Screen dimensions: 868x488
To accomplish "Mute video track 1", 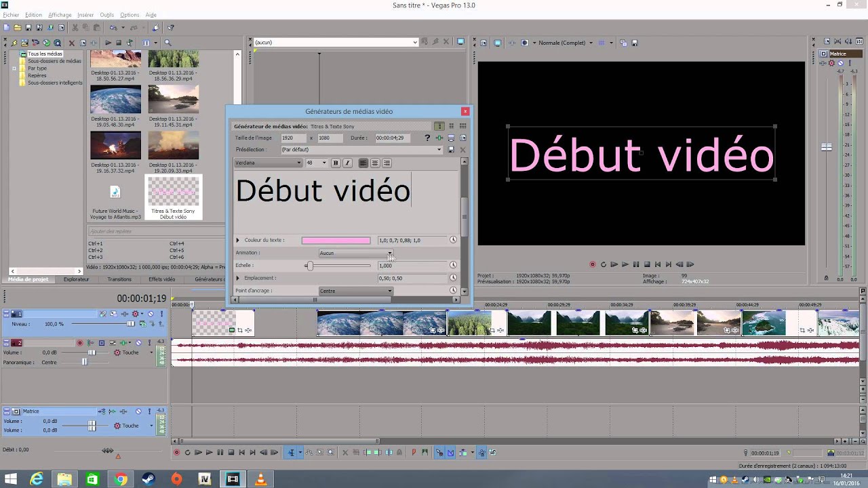I will coord(151,314).
